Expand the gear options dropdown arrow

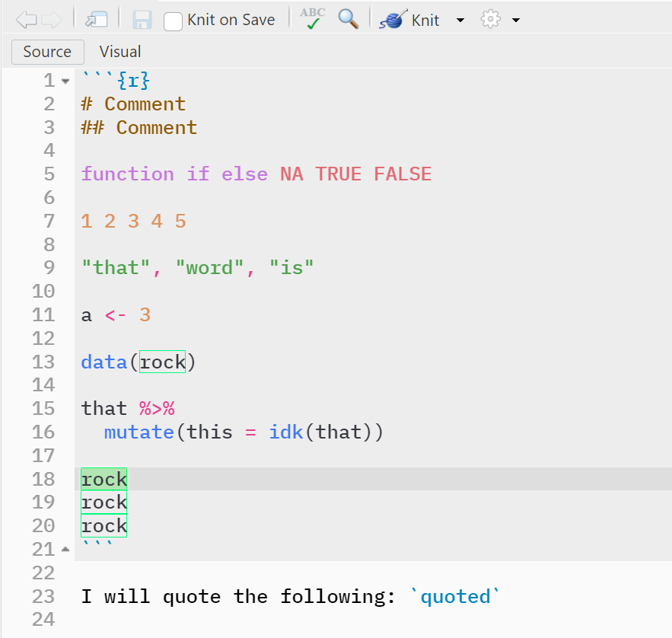click(x=516, y=20)
